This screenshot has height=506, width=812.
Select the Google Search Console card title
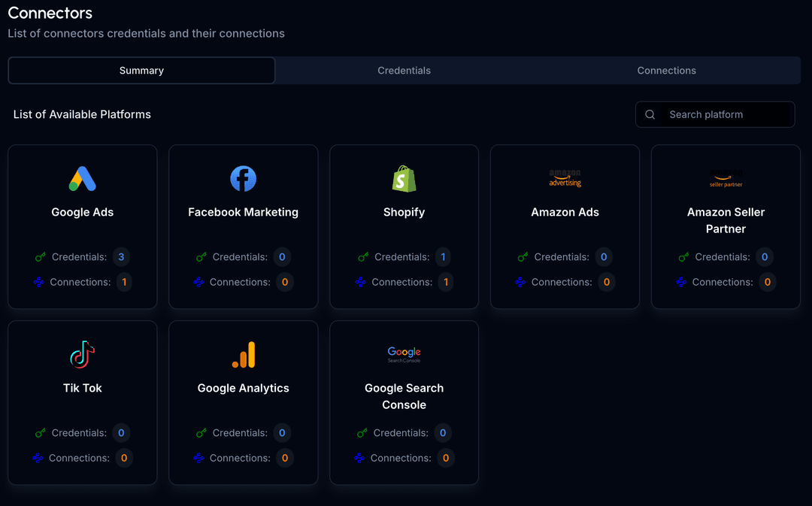(404, 397)
